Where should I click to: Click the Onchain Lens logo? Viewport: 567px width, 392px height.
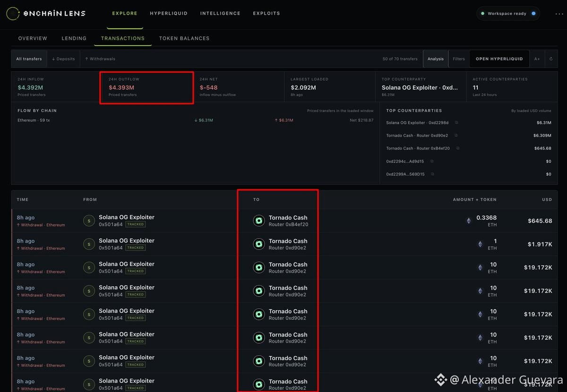pyautogui.click(x=46, y=14)
